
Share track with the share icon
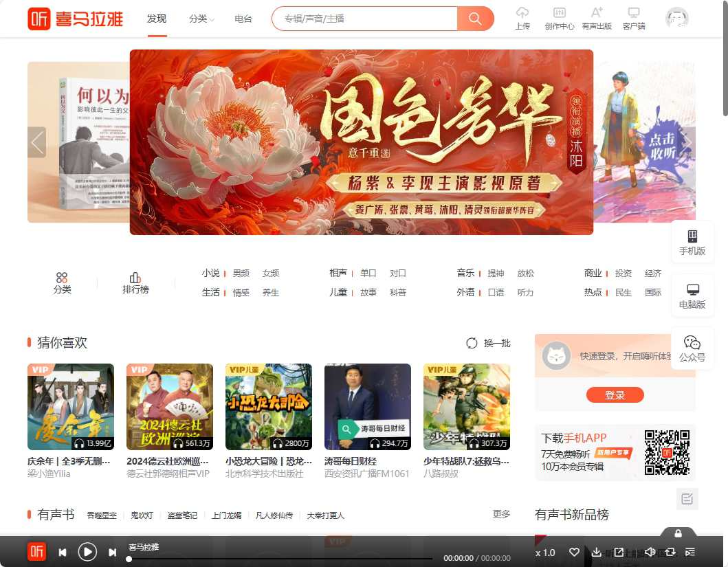619,552
